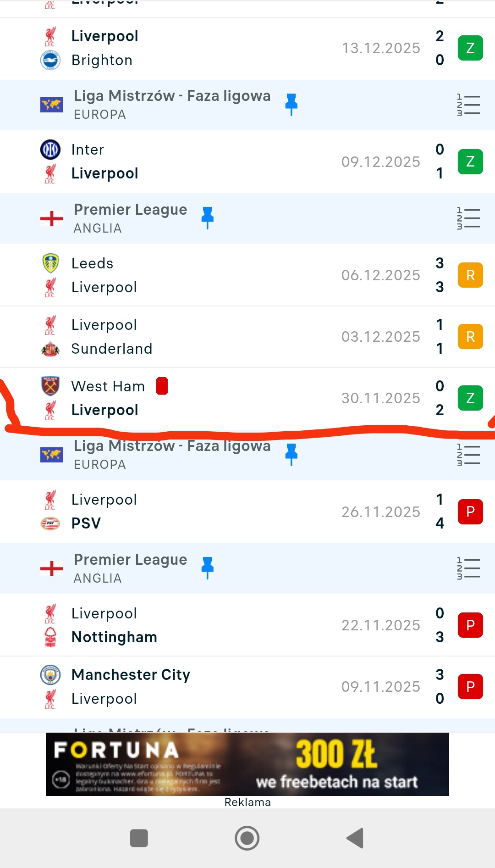495x868 pixels.
Task: Tap Inter club crest
Action: click(x=50, y=150)
